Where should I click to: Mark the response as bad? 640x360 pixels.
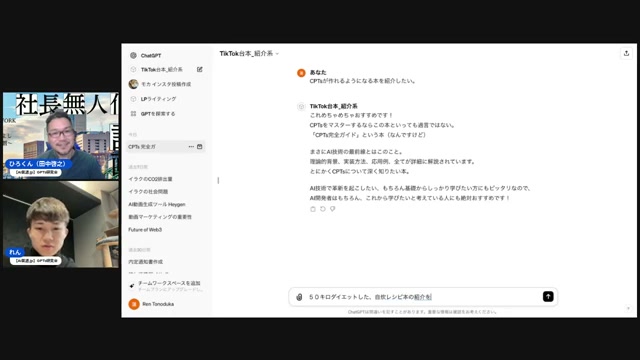pyautogui.click(x=333, y=209)
